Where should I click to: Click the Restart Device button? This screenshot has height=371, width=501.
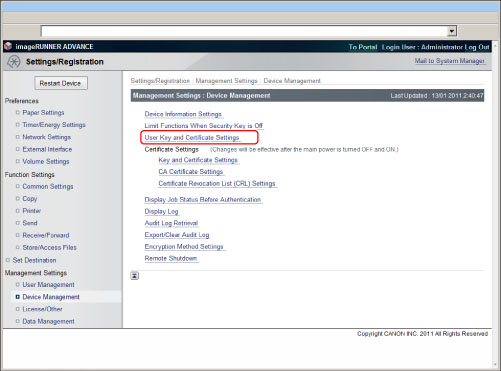[x=61, y=83]
